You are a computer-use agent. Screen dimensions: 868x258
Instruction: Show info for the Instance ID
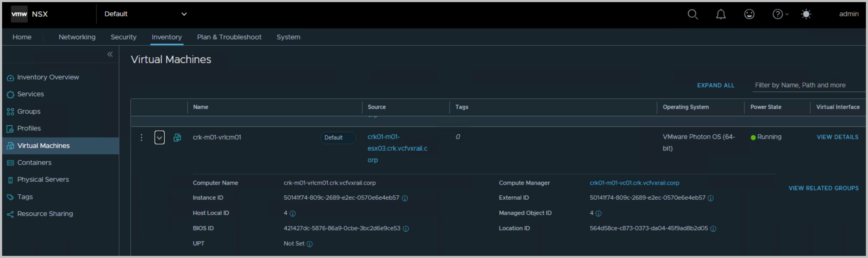405,198
